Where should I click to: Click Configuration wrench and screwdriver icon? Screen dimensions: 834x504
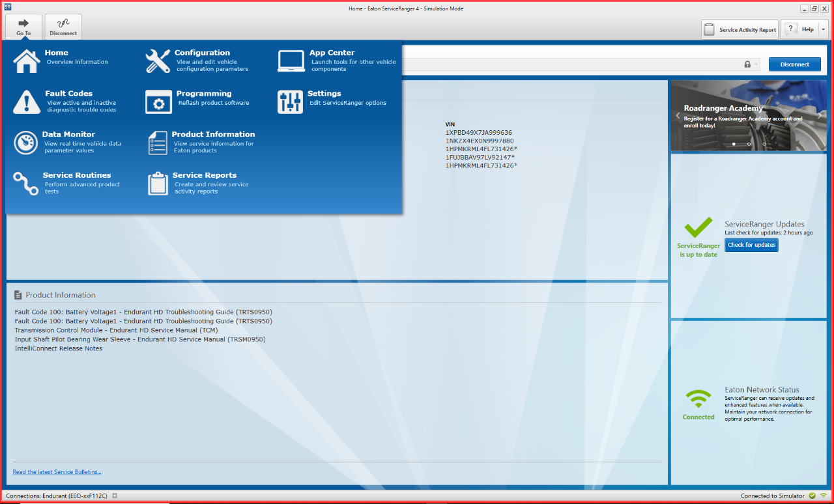pyautogui.click(x=158, y=61)
